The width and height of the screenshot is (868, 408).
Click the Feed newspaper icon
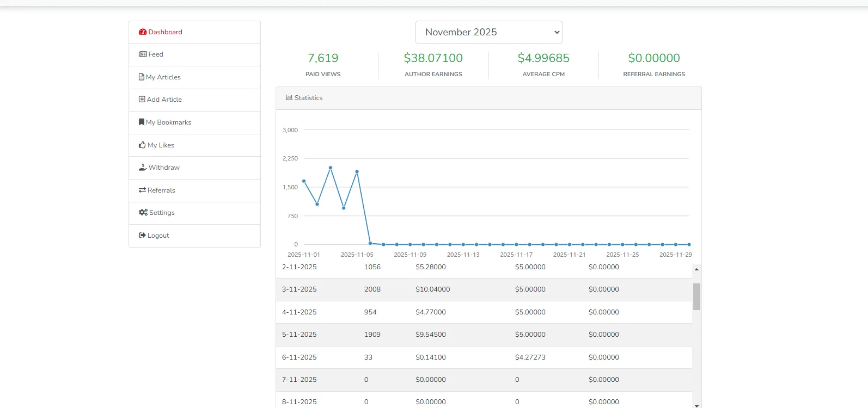click(x=143, y=54)
